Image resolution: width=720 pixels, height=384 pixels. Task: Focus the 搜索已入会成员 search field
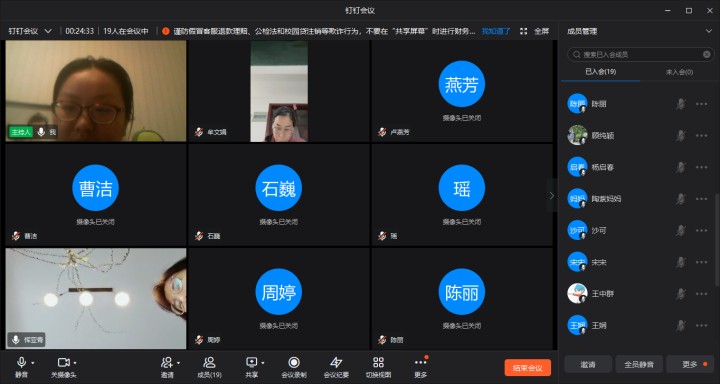[x=641, y=54]
